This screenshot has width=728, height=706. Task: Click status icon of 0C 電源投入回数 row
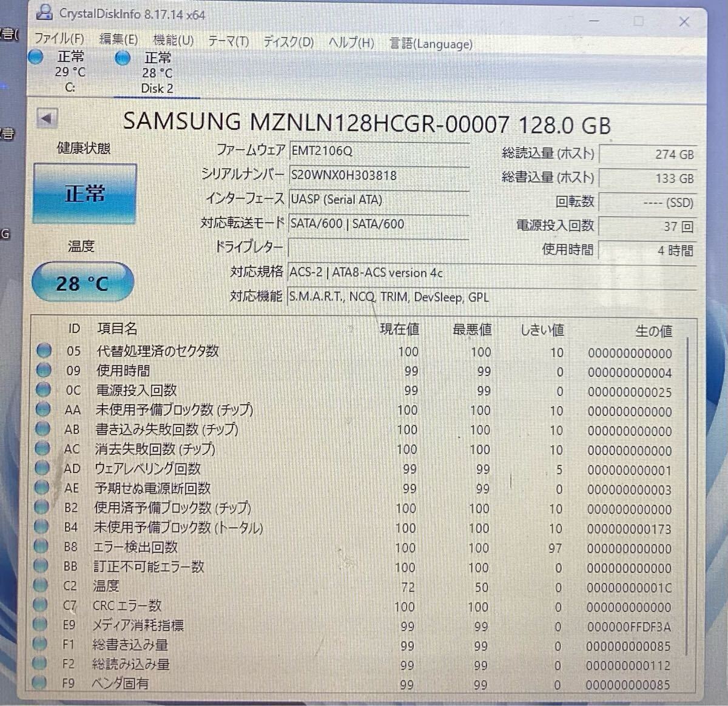43,389
